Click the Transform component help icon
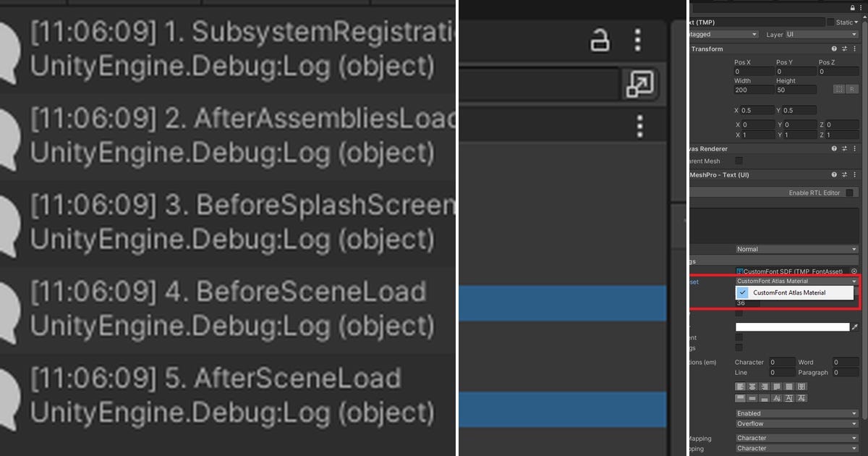The width and height of the screenshot is (868, 456). 835,48
